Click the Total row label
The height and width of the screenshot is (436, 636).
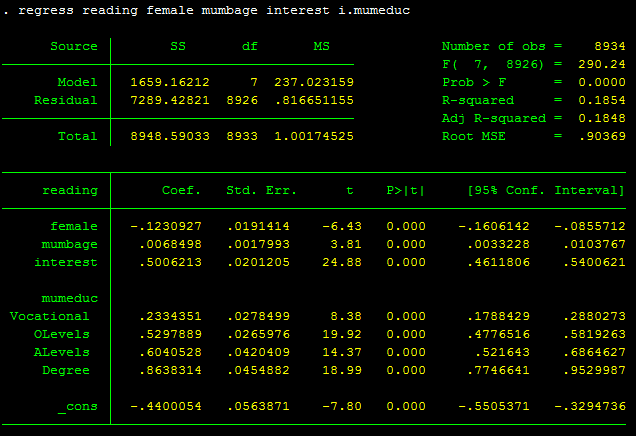tap(77, 136)
